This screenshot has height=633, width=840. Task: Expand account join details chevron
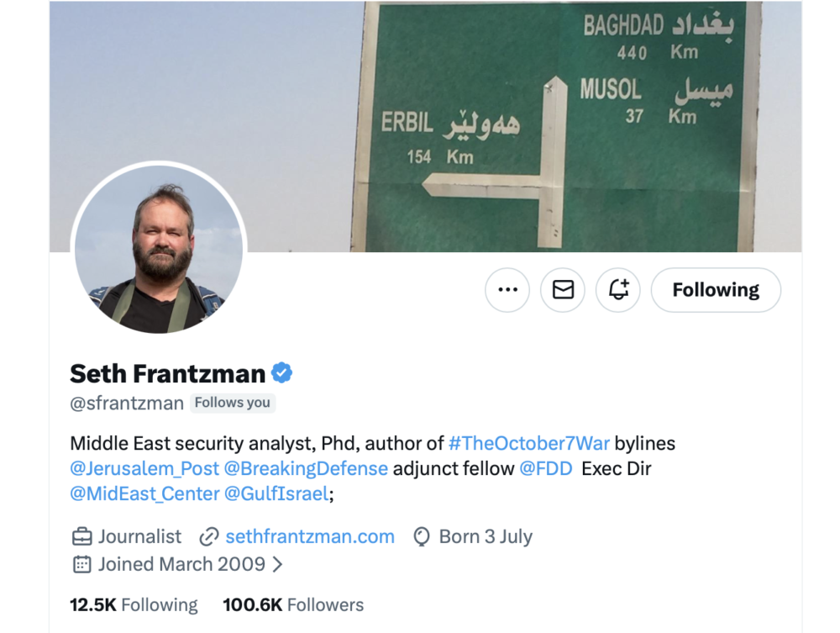pos(277,564)
